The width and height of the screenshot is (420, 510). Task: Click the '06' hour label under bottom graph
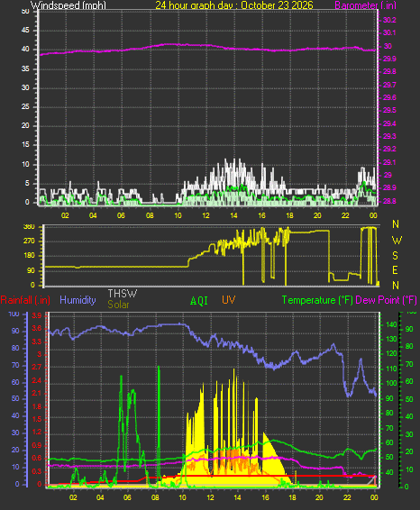127,497
